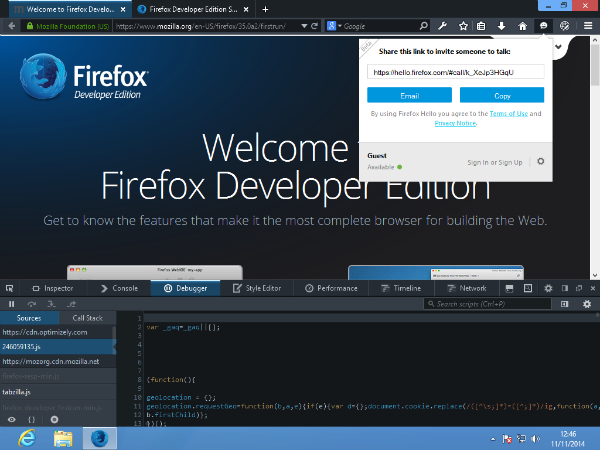Toggle all breakpoints circle button
The image size is (600, 450).
[x=54, y=419]
